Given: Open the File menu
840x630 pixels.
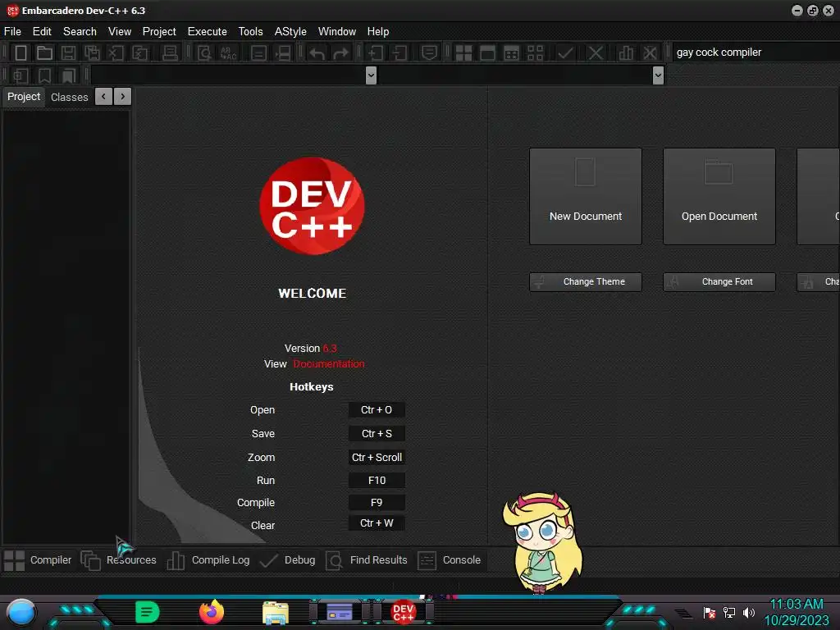Looking at the screenshot, I should (12, 32).
